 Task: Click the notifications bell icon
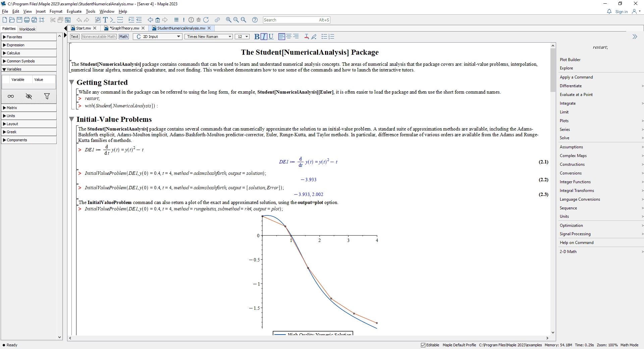coord(609,11)
